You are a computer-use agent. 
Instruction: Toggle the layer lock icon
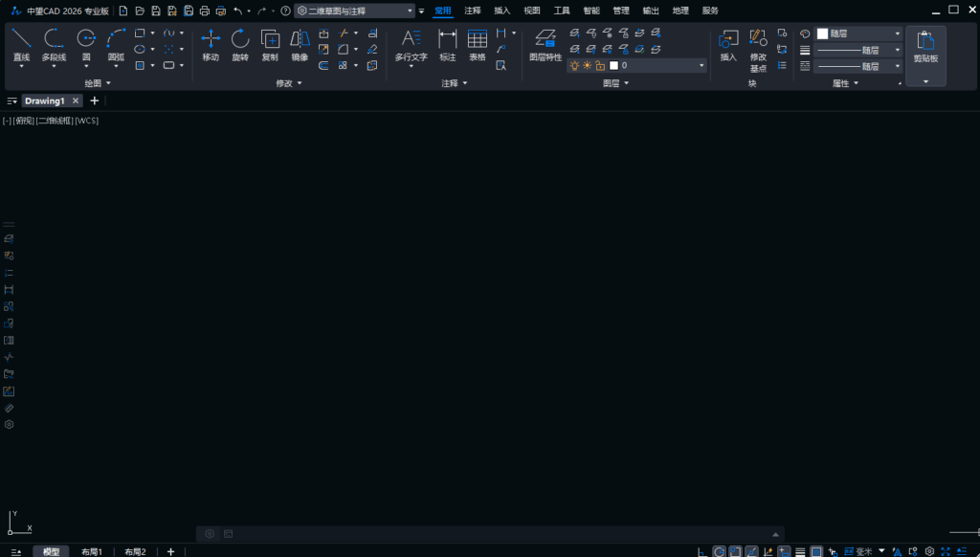click(x=600, y=66)
